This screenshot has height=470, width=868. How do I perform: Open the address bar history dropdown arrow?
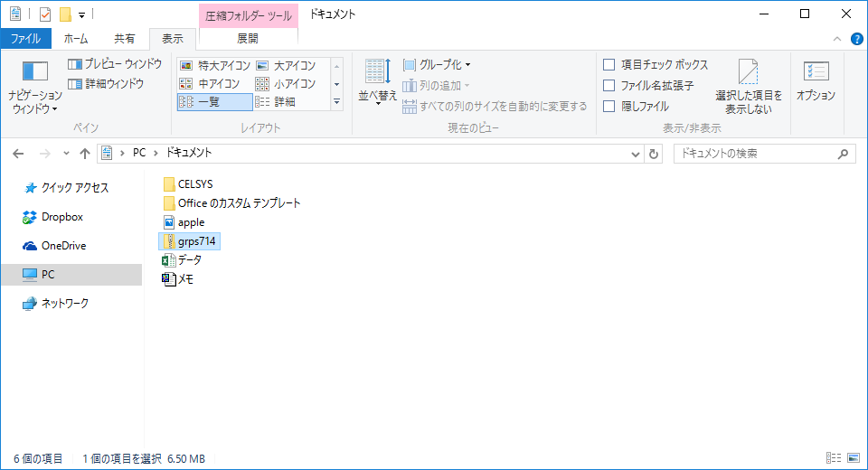[x=636, y=154]
